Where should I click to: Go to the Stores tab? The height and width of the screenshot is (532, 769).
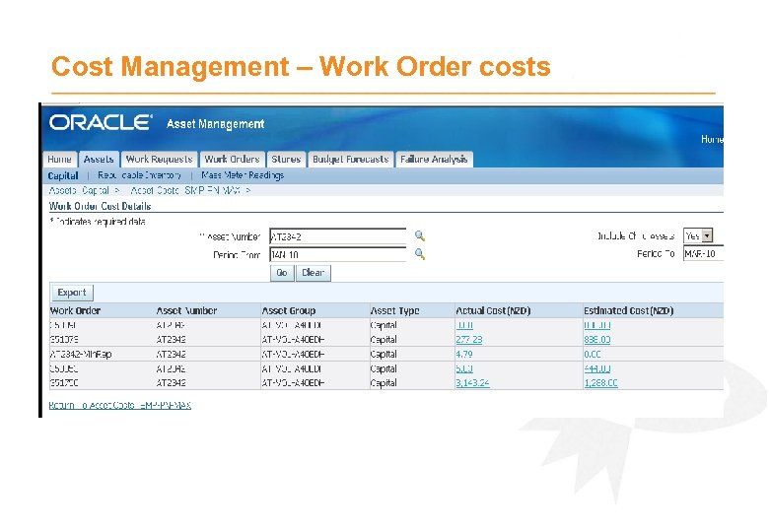coord(286,160)
